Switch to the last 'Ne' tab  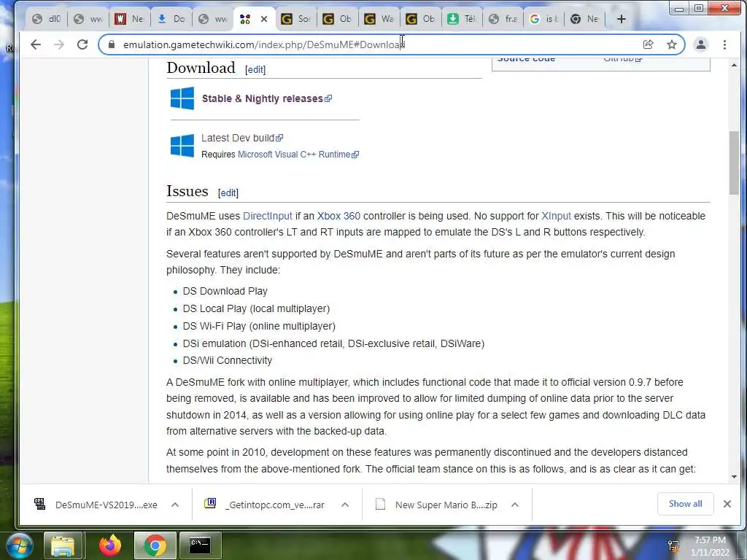[586, 19]
